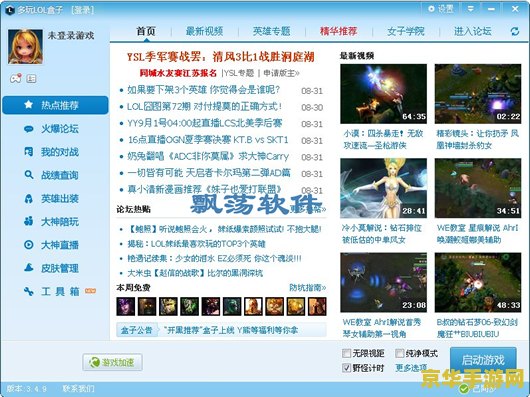This screenshot has width=530, height=397.
Task: Click the 防坑指南 link
Action: [308, 288]
